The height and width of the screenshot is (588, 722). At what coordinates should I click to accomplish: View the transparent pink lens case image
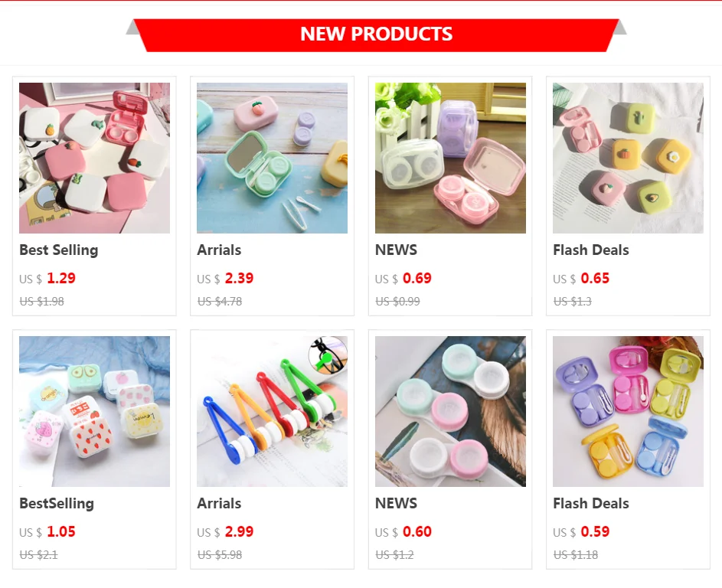[450, 158]
